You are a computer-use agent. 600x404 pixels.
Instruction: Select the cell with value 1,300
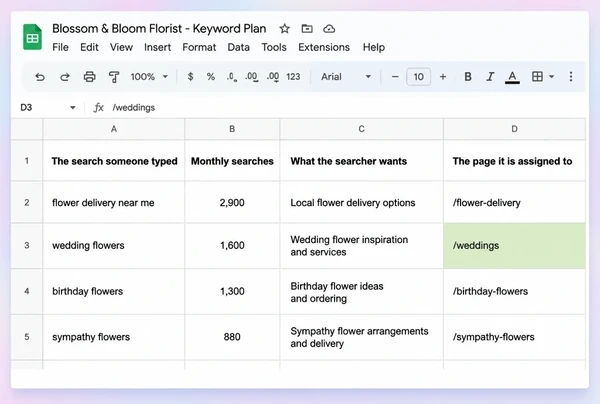232,291
